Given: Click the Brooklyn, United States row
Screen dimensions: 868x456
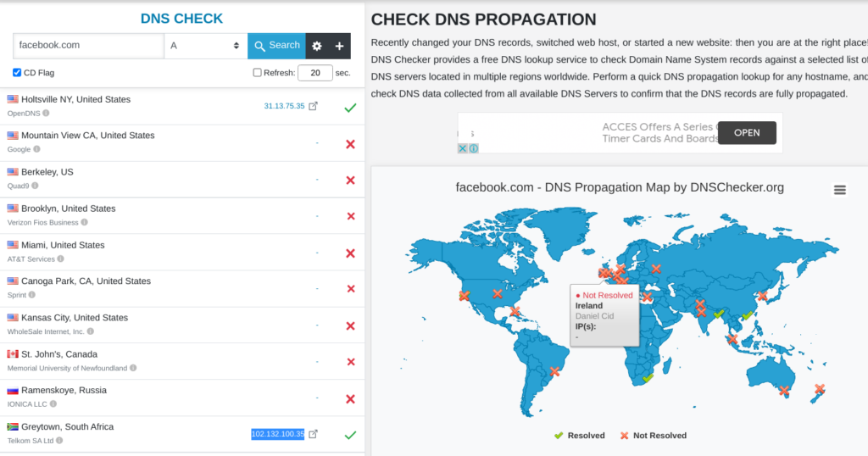Looking at the screenshot, I should point(182,216).
